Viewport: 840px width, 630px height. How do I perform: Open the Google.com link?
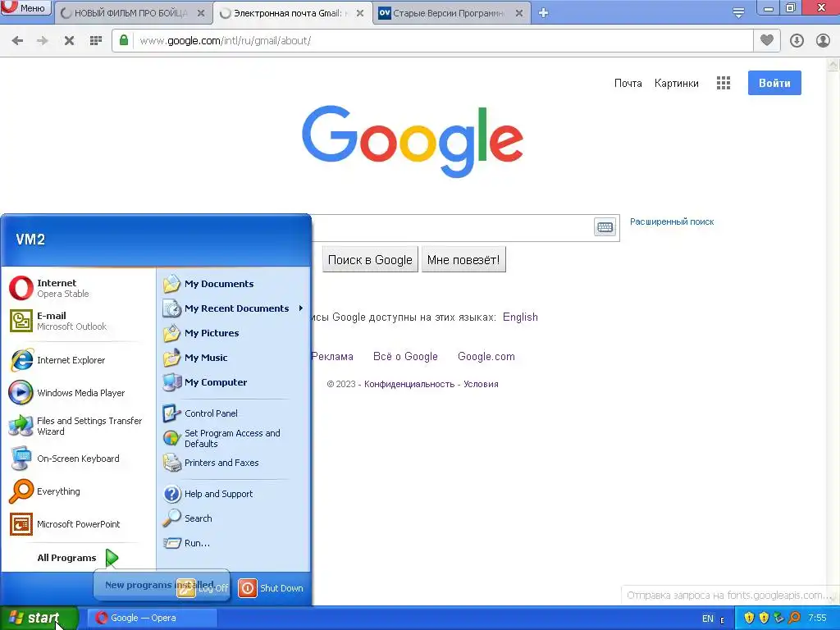click(x=486, y=357)
